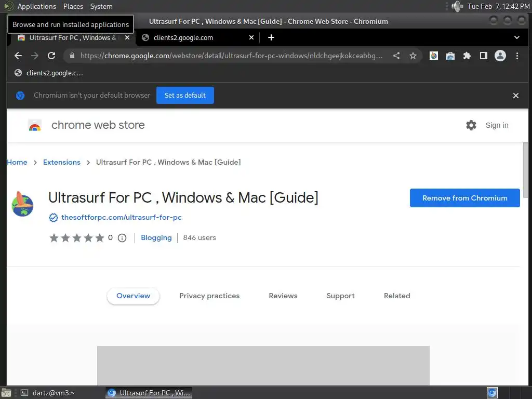
Task: Select the Overview tab
Action: click(134, 296)
